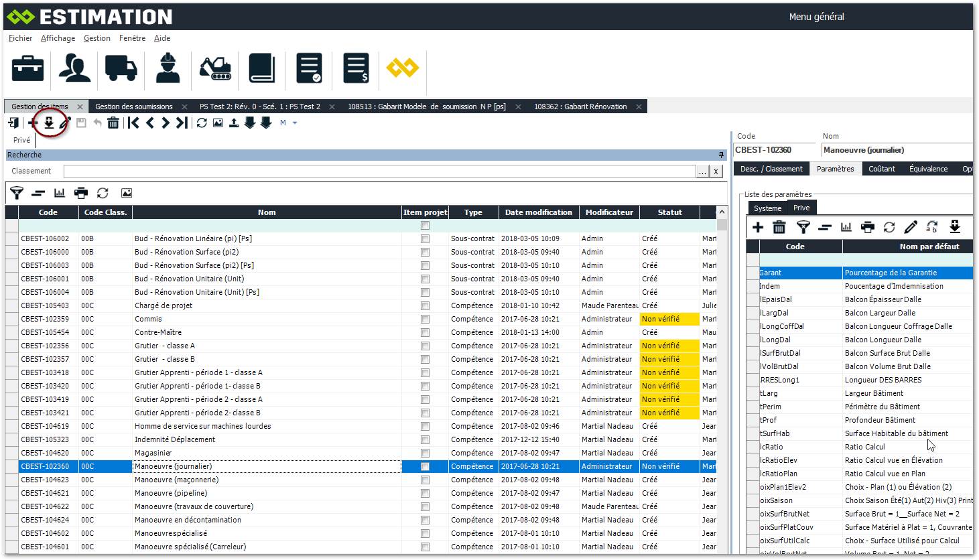Click the printer icon above the items grid
Screen dimensions: 979x560
(x=81, y=193)
